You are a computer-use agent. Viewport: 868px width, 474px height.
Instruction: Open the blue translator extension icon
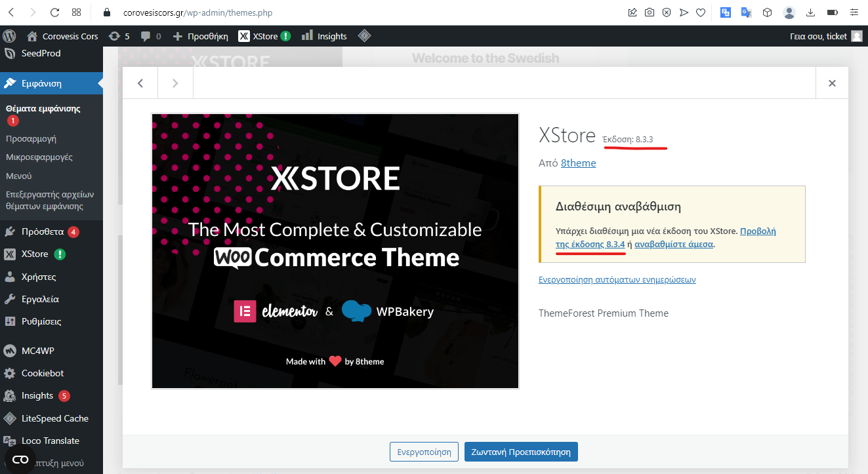(726, 12)
